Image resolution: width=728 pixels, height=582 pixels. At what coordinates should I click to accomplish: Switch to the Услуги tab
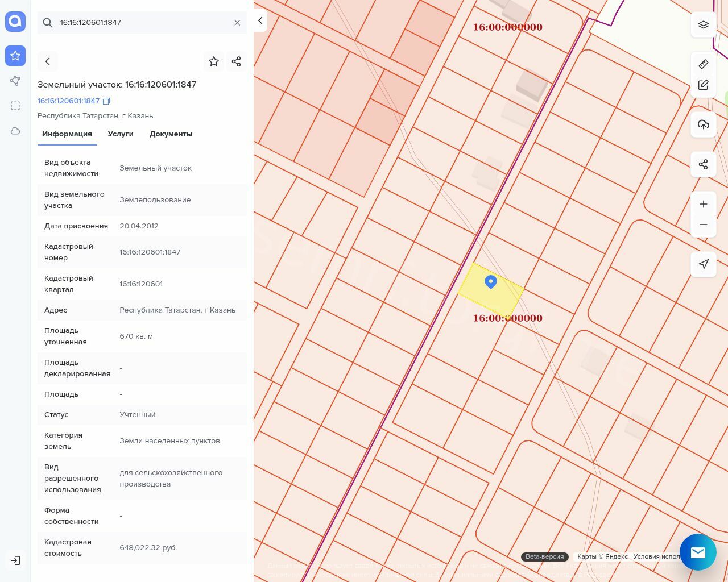coord(121,134)
